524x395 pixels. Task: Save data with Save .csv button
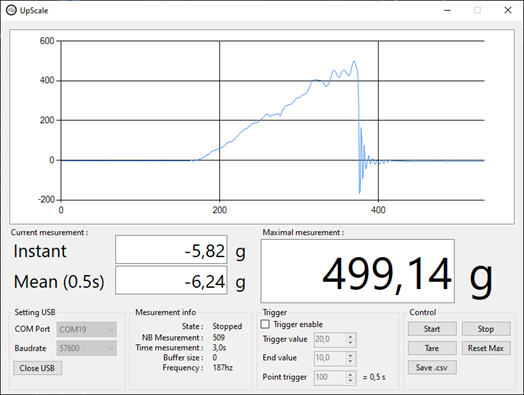click(432, 368)
